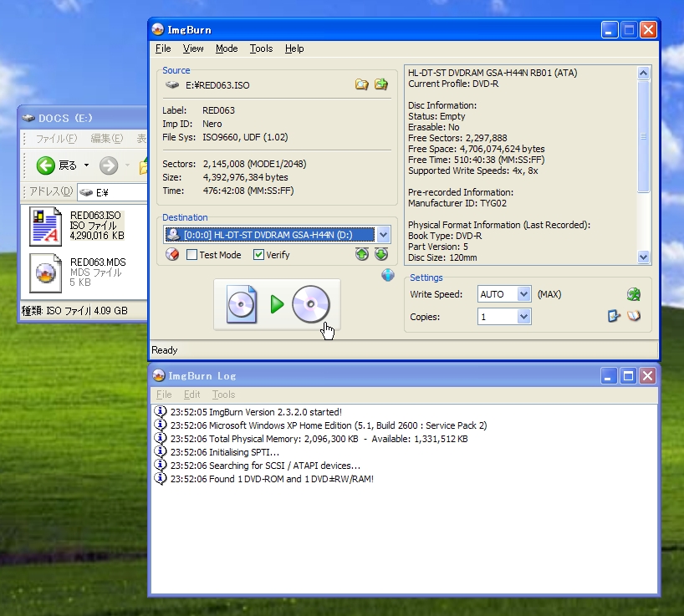Open the Copies dropdown

[524, 317]
